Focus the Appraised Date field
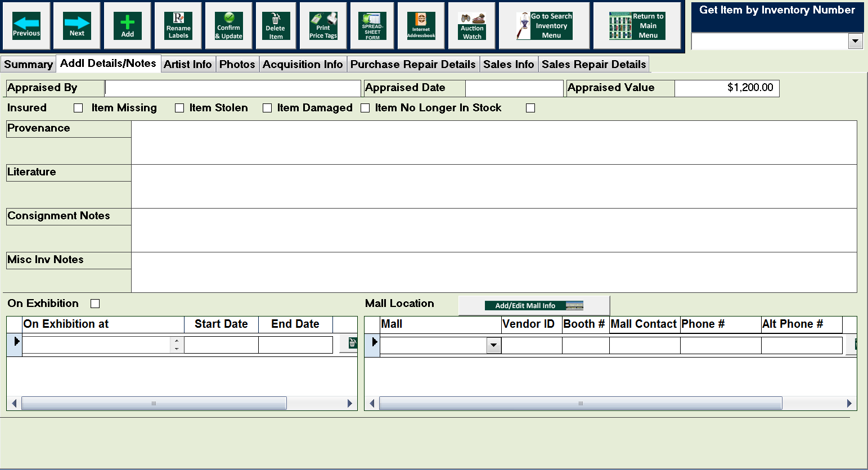Viewport: 868px width, 470px height. coord(514,88)
